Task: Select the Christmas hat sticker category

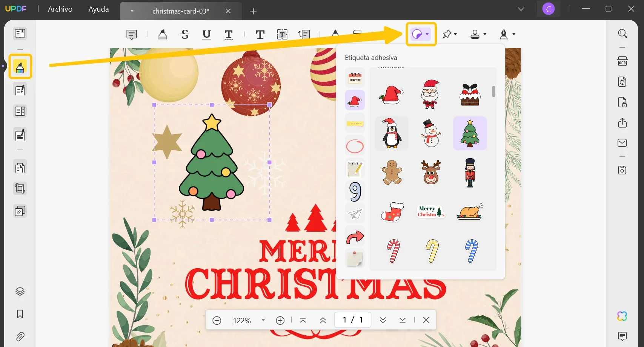Action: click(355, 100)
